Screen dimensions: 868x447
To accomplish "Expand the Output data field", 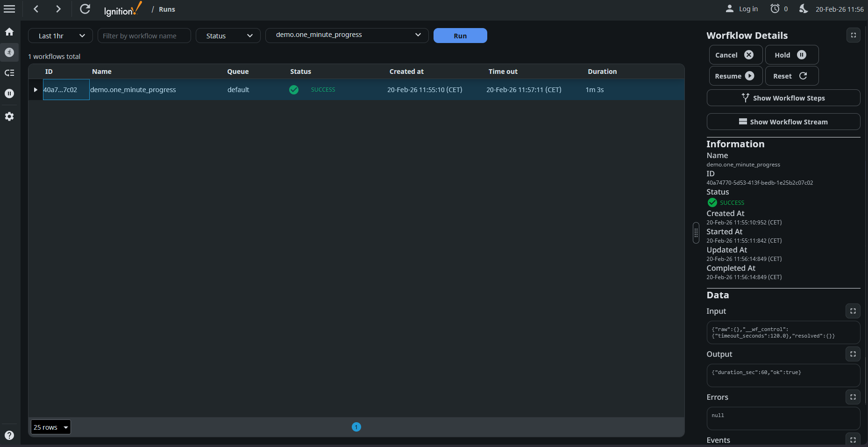I will [x=853, y=354].
